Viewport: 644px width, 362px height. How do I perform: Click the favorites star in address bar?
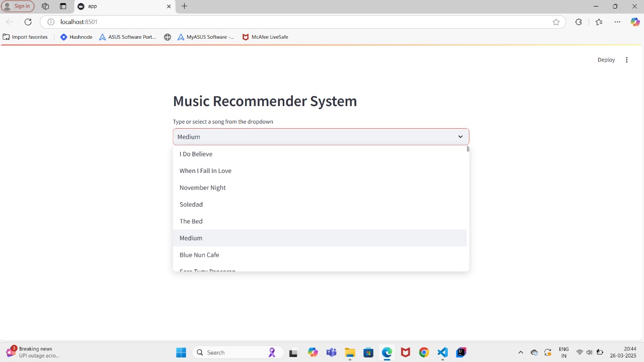[x=556, y=22]
